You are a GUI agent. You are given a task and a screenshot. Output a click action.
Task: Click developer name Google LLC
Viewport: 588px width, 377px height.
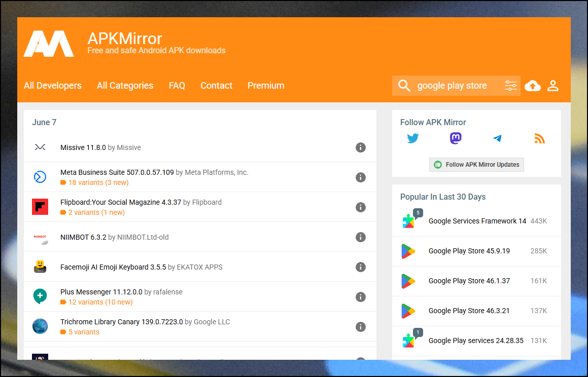212,322
